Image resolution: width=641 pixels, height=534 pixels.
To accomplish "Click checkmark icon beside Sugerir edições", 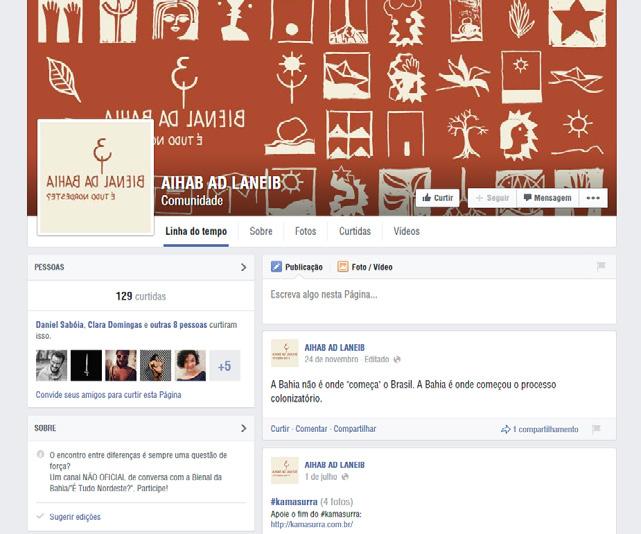I will (40, 516).
